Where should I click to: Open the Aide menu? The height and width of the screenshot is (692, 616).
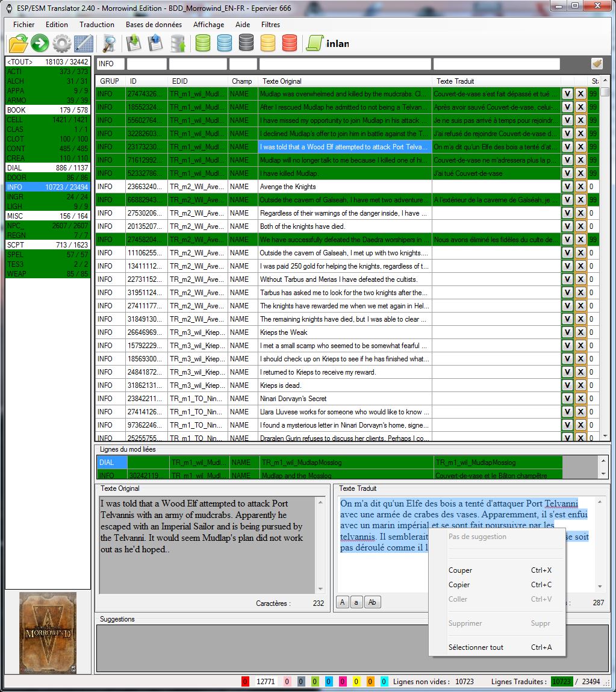pos(243,25)
